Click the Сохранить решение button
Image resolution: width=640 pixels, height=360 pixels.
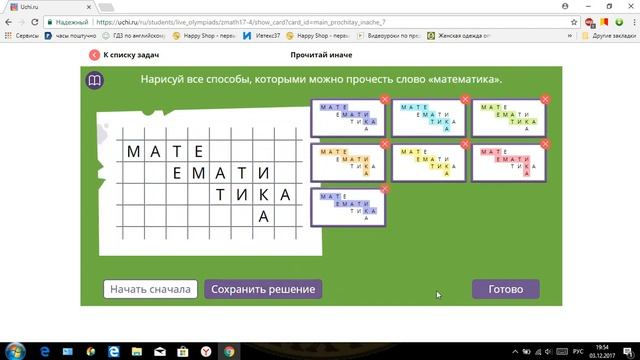point(263,289)
